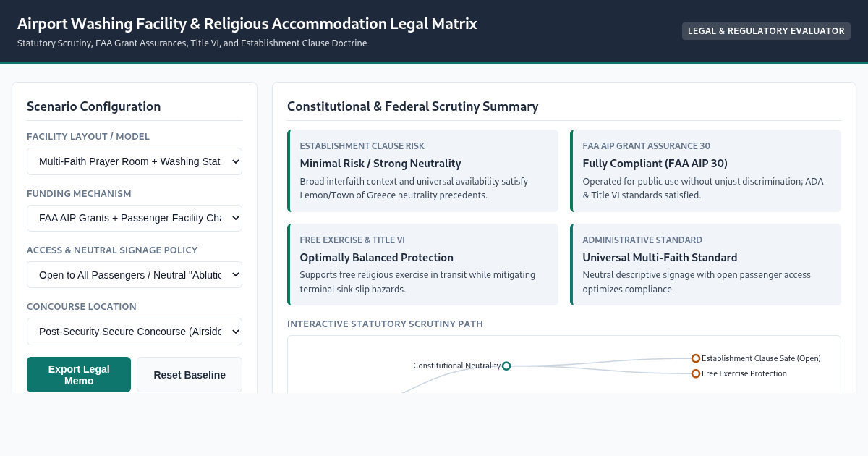Click the "Universal Multi-Faith Standard" text

660,258
